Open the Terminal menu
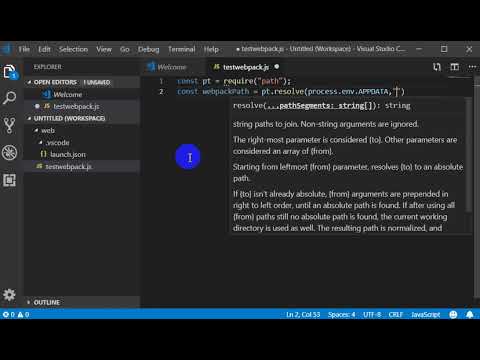Screen dimensions: 480x360 [182, 49]
